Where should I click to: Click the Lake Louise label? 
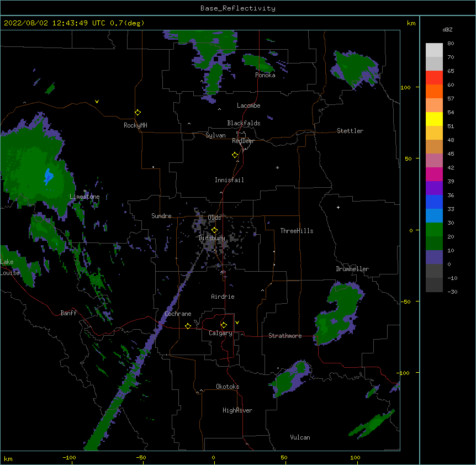(10, 267)
